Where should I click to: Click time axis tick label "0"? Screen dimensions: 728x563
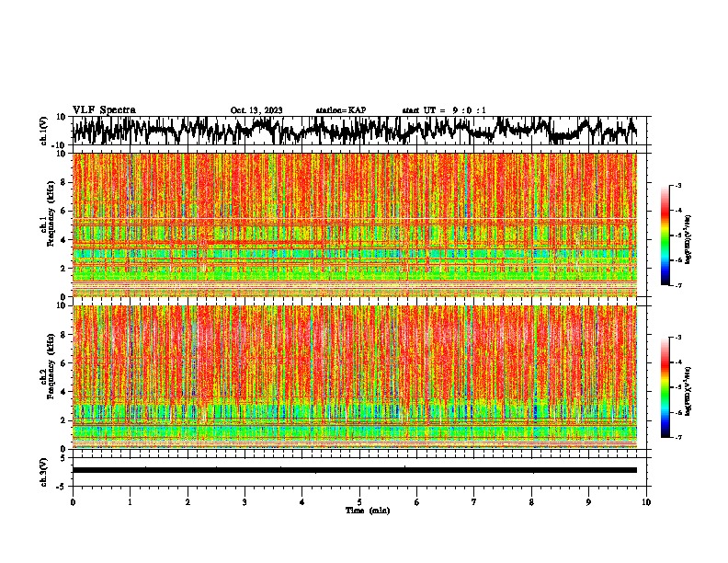(73, 502)
